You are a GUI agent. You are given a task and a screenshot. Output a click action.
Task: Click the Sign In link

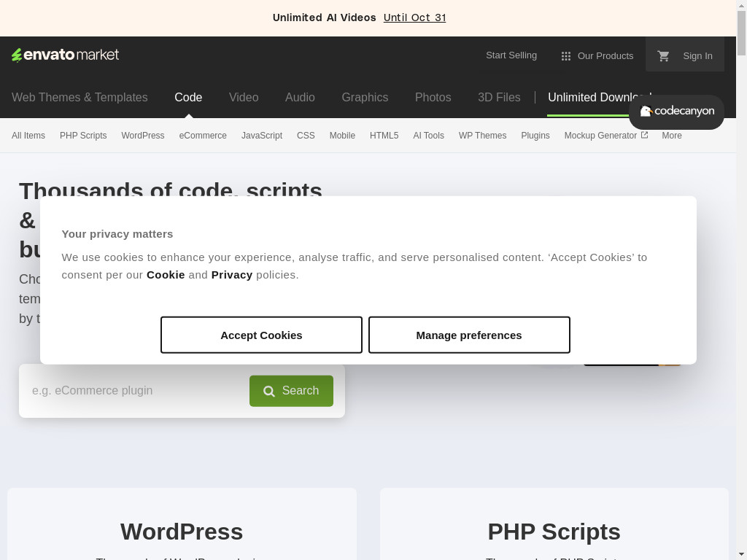coord(697,56)
